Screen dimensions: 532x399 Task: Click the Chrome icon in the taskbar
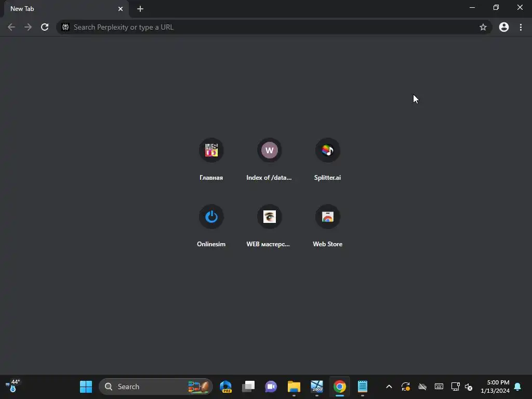340,387
